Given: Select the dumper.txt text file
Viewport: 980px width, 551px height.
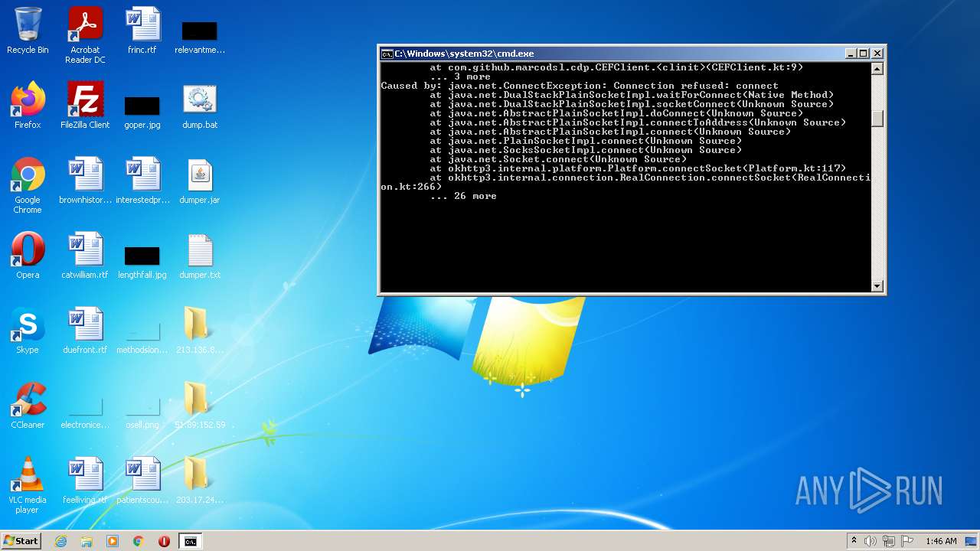Looking at the screenshot, I should click(x=200, y=256).
